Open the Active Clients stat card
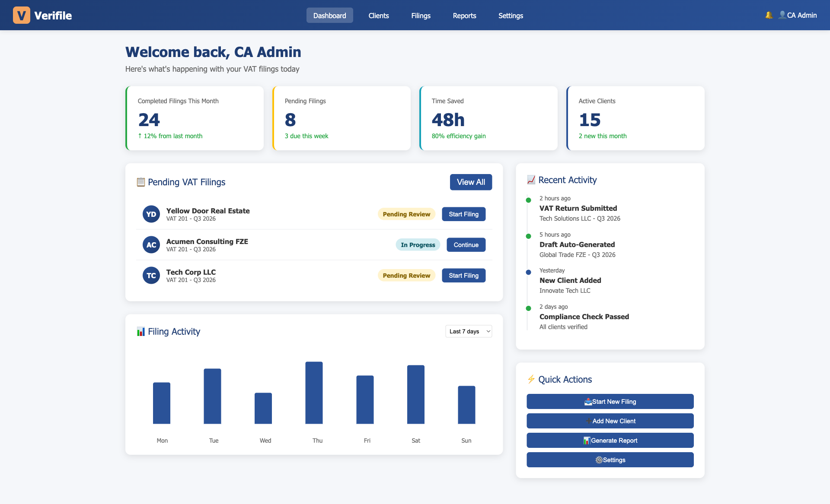Screen dimensions: 830x504 (635, 118)
